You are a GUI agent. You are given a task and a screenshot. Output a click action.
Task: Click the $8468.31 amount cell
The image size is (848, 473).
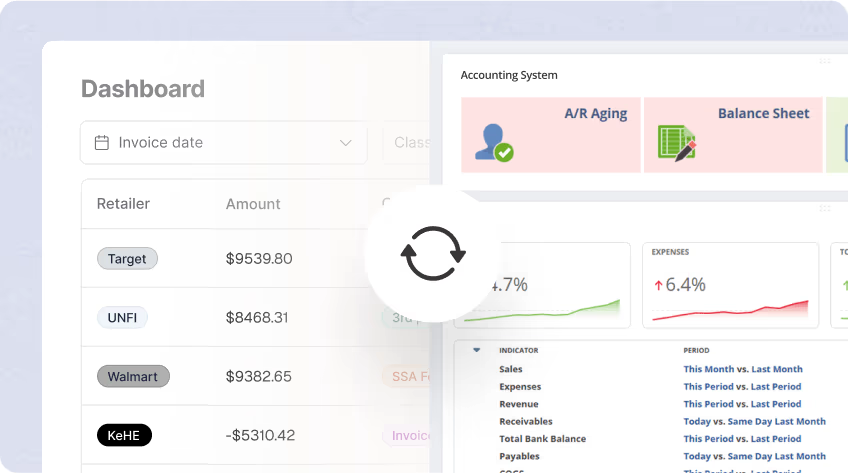pos(257,317)
